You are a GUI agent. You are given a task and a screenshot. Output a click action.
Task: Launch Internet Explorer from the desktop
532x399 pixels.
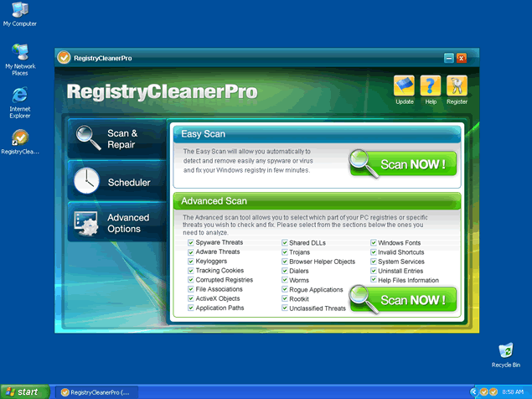coord(19,95)
